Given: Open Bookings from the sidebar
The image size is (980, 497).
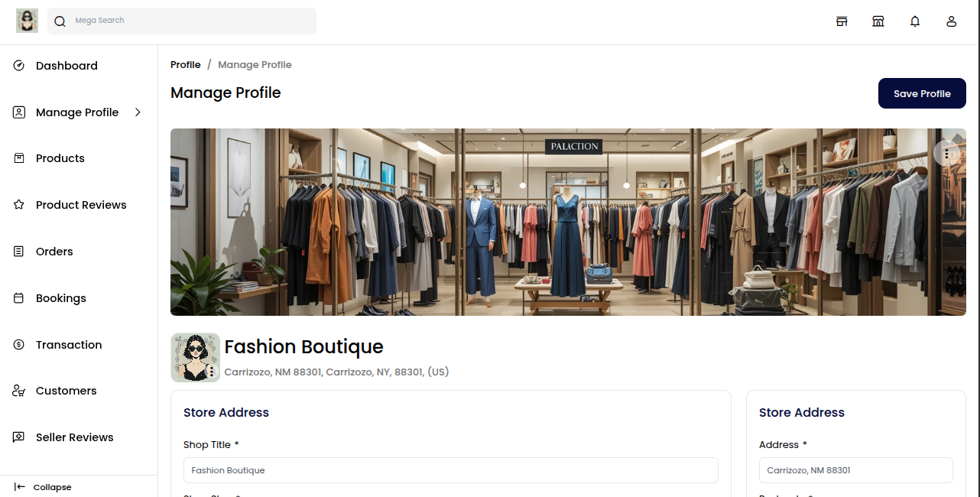Looking at the screenshot, I should [60, 298].
